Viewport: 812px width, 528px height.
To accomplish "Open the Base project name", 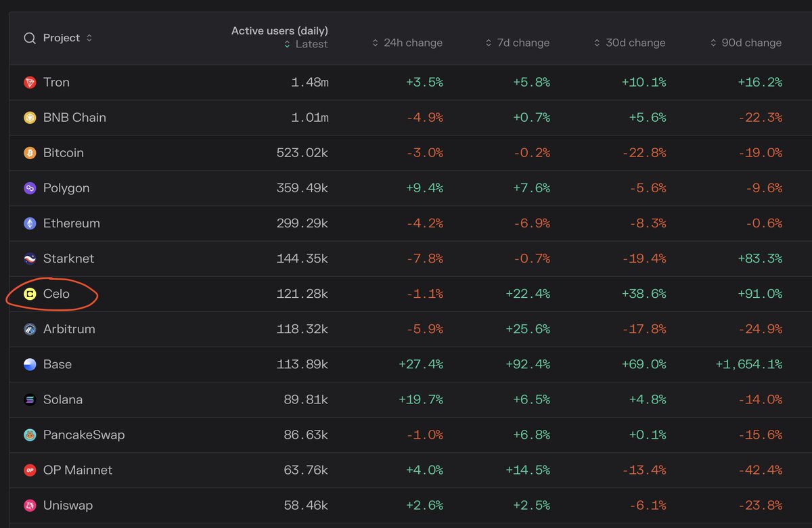I will coord(58,364).
